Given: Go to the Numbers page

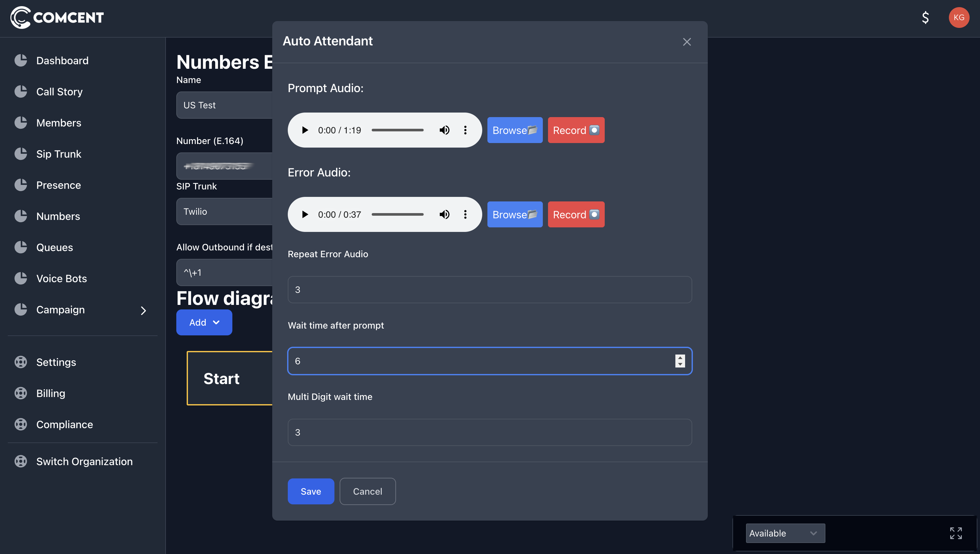Looking at the screenshot, I should tap(58, 216).
